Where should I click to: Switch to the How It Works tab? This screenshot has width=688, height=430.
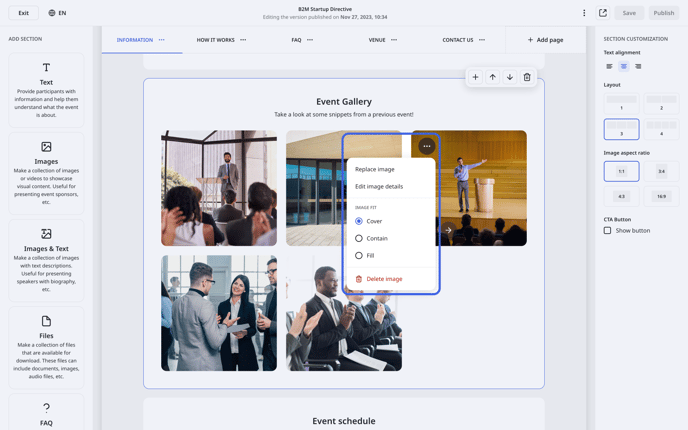click(x=215, y=40)
